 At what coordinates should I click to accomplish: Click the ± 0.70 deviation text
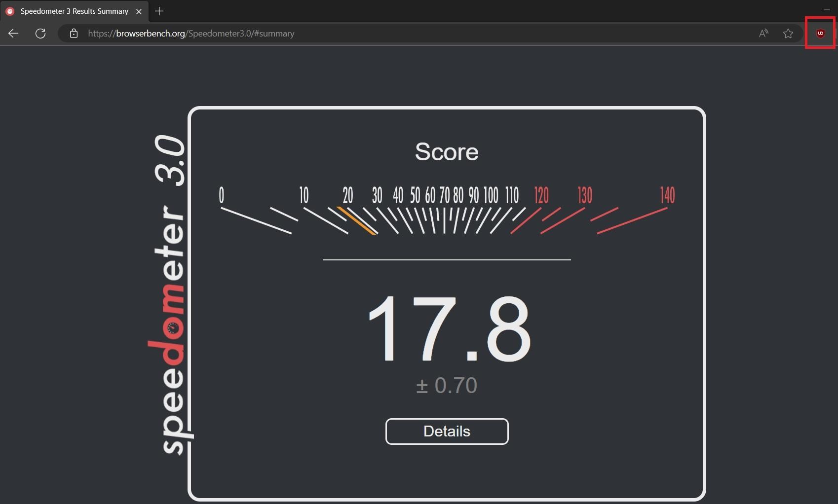447,386
